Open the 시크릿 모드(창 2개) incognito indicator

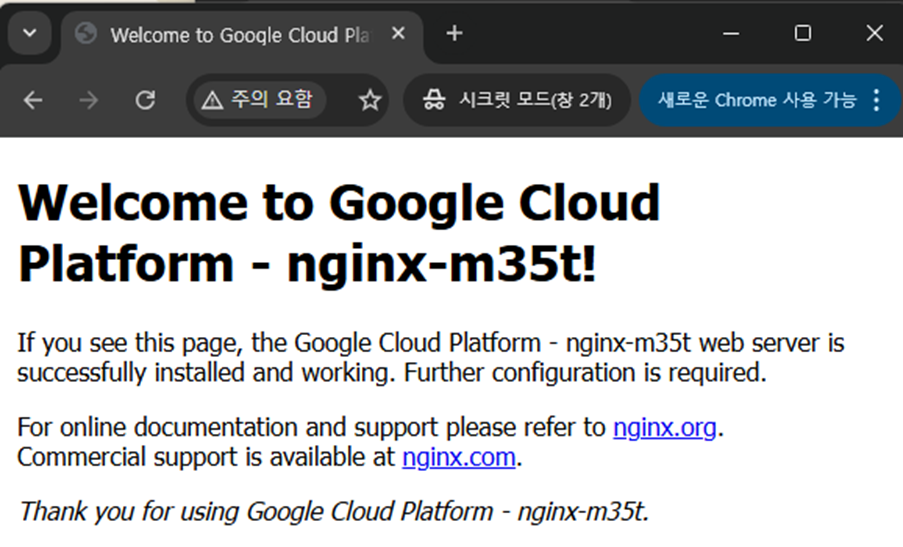click(517, 100)
